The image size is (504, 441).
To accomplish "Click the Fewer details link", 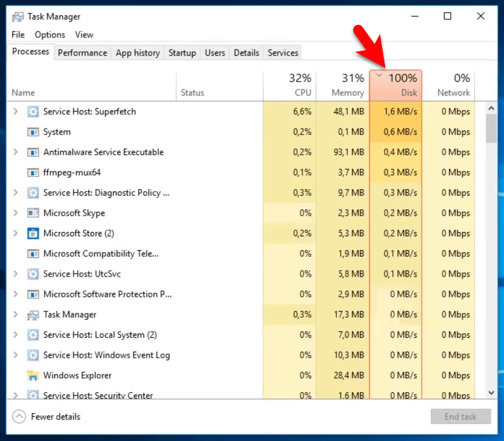I will click(x=56, y=417).
